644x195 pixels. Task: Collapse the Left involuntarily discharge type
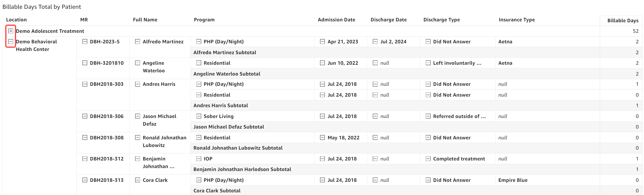[x=428, y=63]
